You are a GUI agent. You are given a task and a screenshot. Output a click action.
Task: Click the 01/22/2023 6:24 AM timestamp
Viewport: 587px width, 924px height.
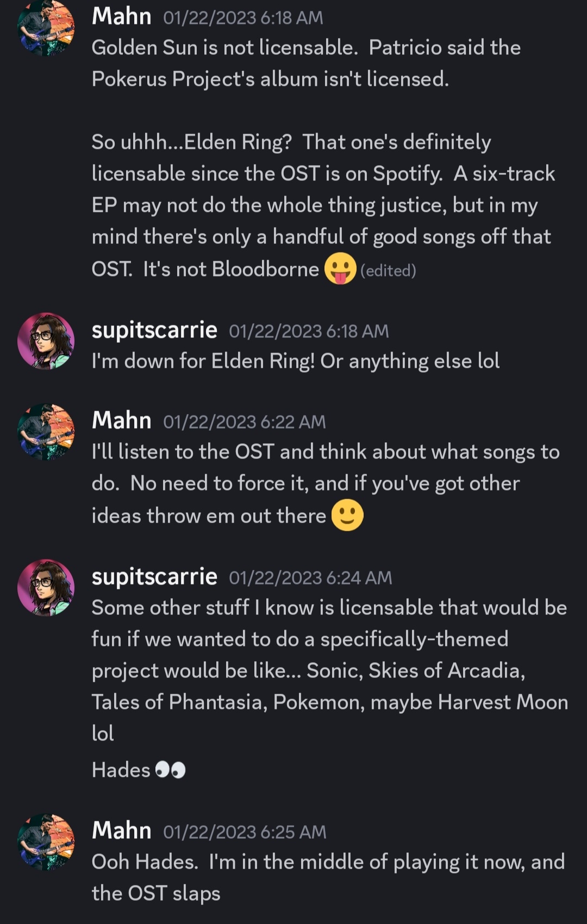[310, 578]
